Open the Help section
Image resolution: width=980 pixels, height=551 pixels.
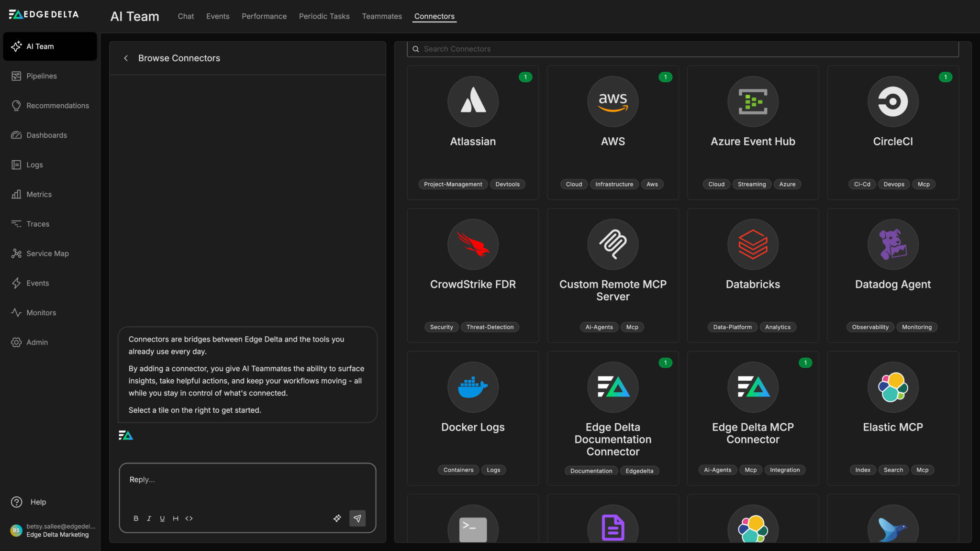tap(37, 502)
